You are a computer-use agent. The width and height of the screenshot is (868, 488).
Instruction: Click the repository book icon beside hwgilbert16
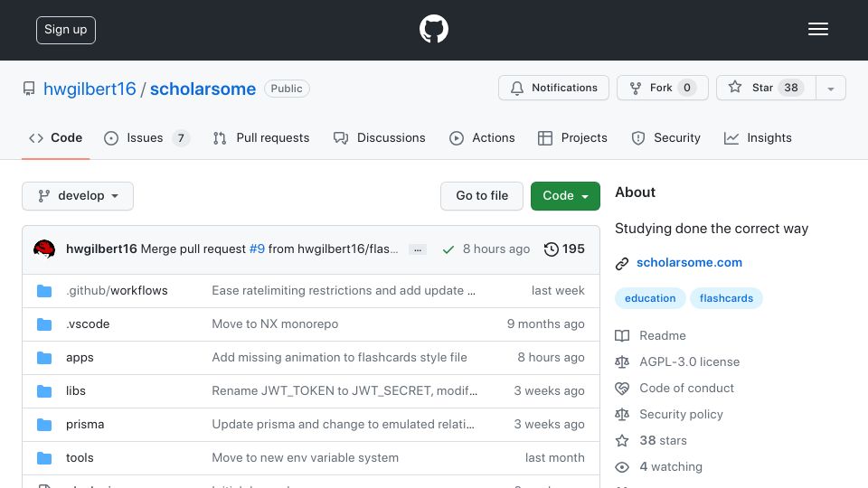tap(29, 89)
